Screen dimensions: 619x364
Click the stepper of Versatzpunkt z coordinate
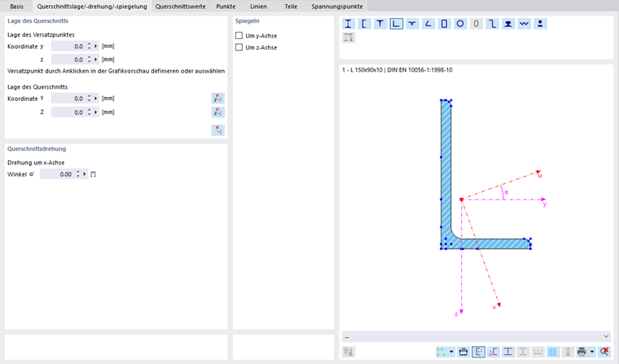pos(90,59)
